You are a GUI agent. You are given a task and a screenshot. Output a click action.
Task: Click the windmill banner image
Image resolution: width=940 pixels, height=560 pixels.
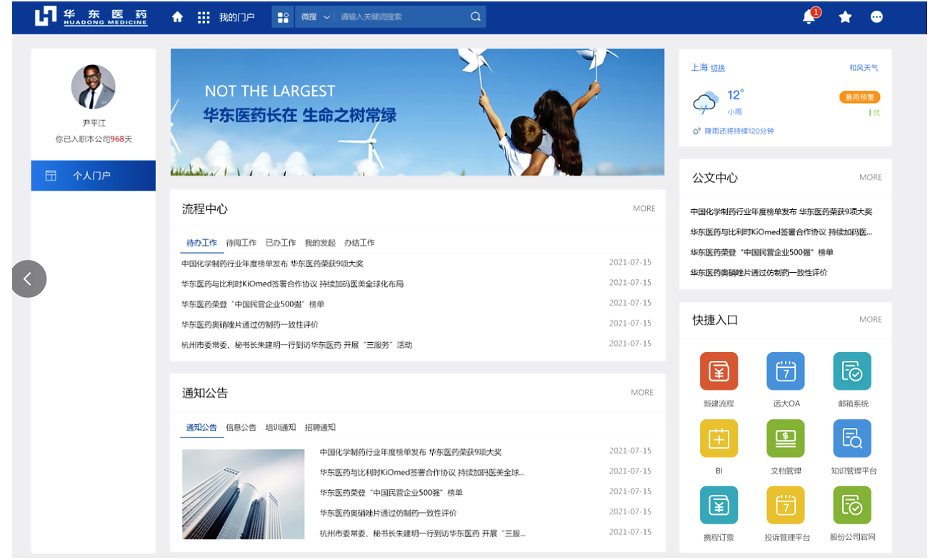coord(417,112)
